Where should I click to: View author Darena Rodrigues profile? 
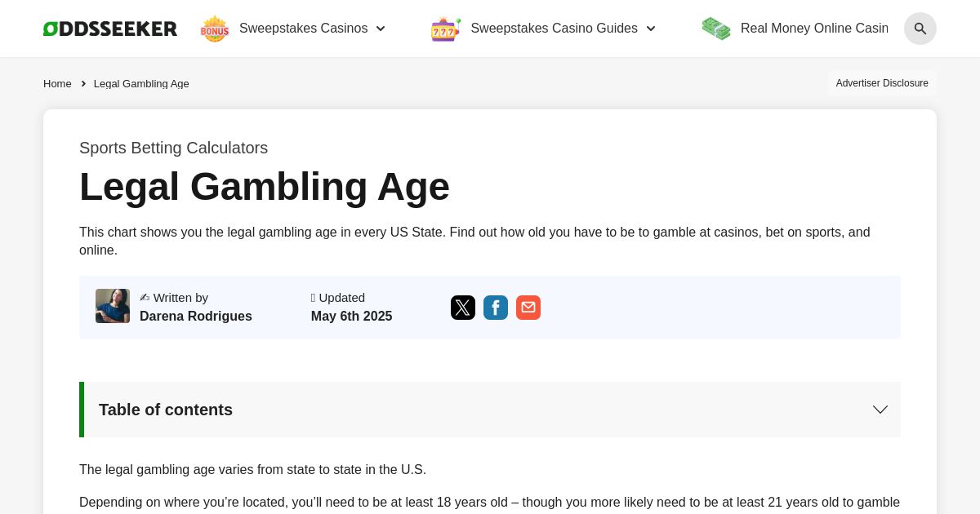(x=196, y=317)
